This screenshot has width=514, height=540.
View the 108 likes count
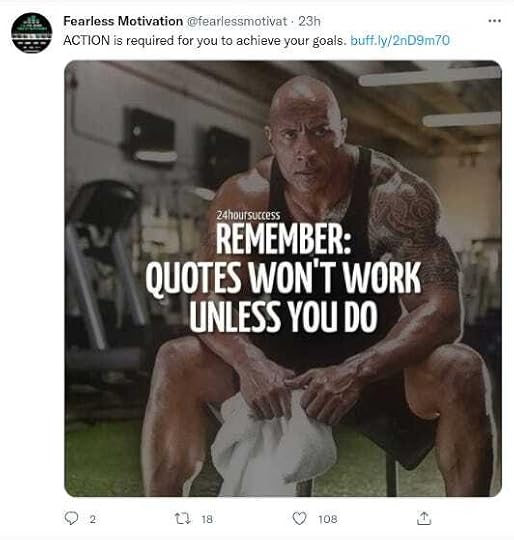327,519
